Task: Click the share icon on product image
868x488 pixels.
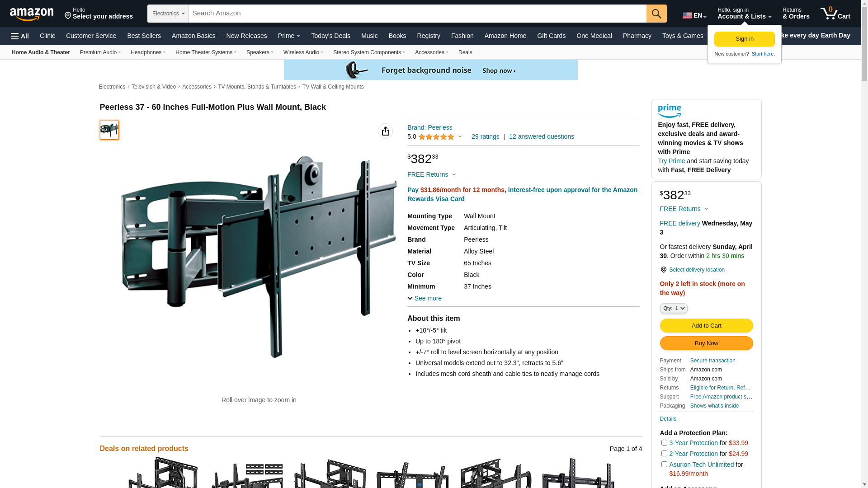Action: [x=385, y=131]
